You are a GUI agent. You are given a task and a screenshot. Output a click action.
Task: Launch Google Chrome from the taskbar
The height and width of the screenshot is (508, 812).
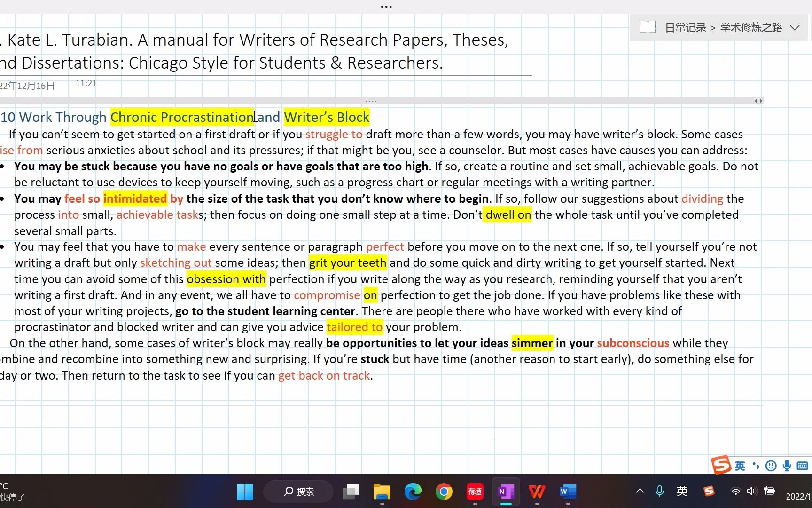coord(444,492)
